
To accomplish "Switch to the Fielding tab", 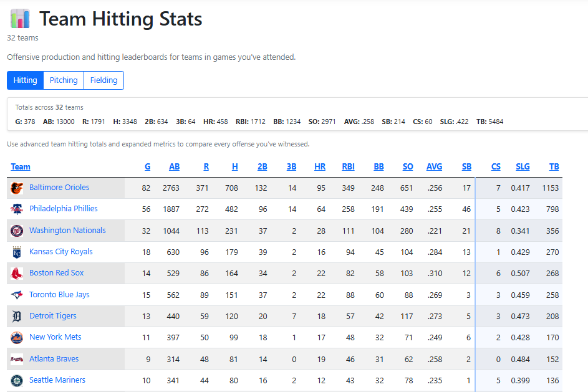I will [x=104, y=80].
